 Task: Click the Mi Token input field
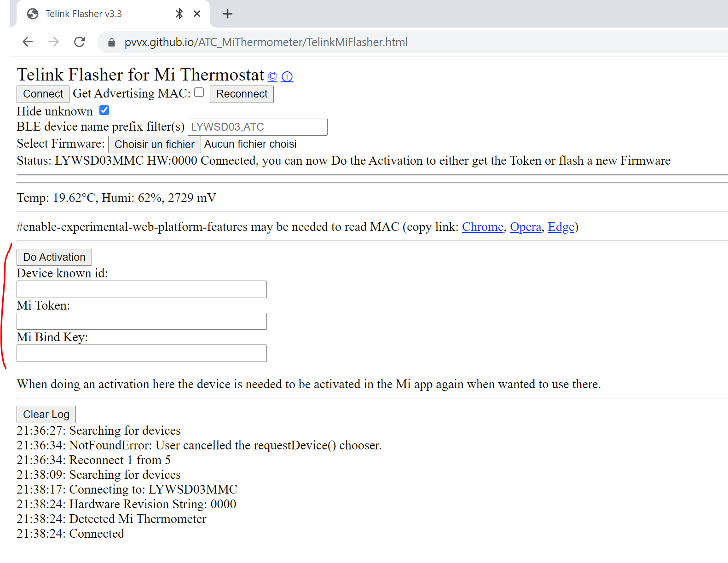coord(142,321)
